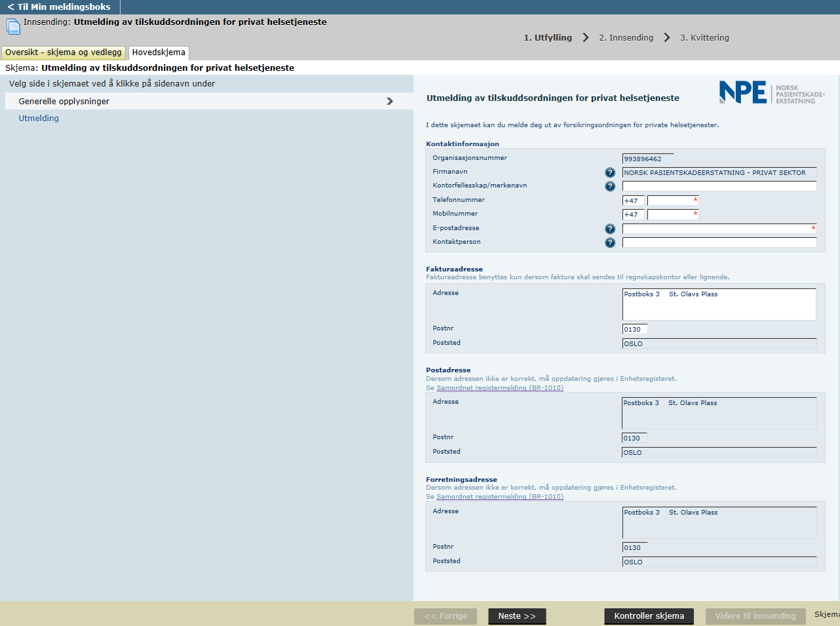Click the Telefonnummer label
Screen dimensions: 840x626
(459, 199)
